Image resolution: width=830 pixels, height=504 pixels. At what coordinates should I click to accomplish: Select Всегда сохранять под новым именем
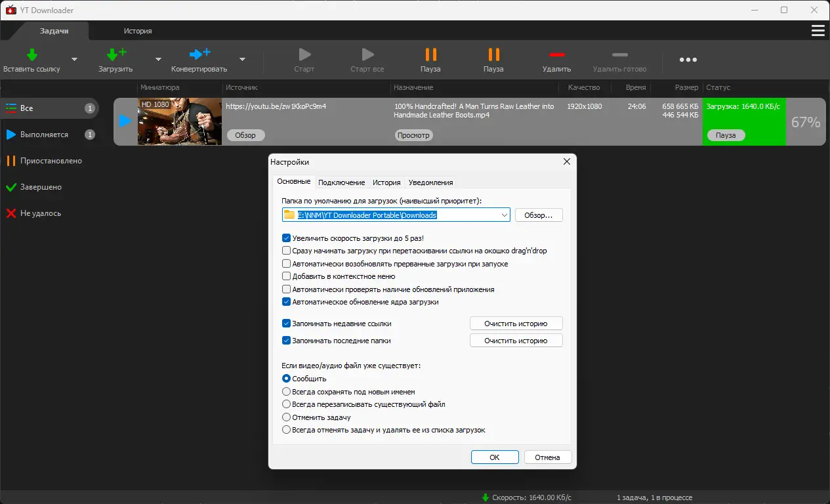coord(286,392)
